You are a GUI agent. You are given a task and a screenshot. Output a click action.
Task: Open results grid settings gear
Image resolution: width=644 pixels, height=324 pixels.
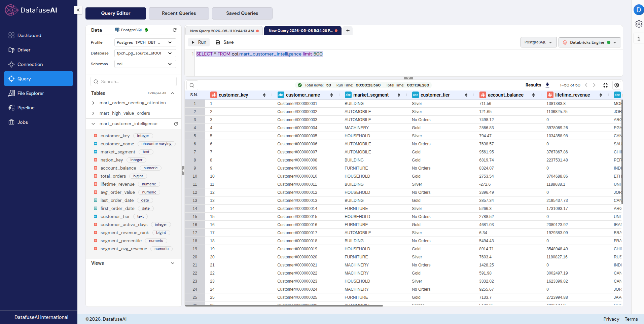[617, 85]
